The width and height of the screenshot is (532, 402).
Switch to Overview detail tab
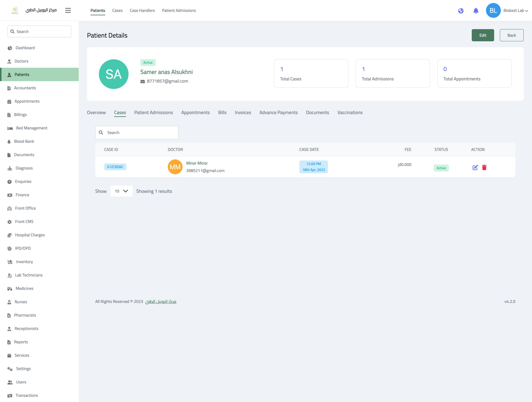click(x=96, y=113)
